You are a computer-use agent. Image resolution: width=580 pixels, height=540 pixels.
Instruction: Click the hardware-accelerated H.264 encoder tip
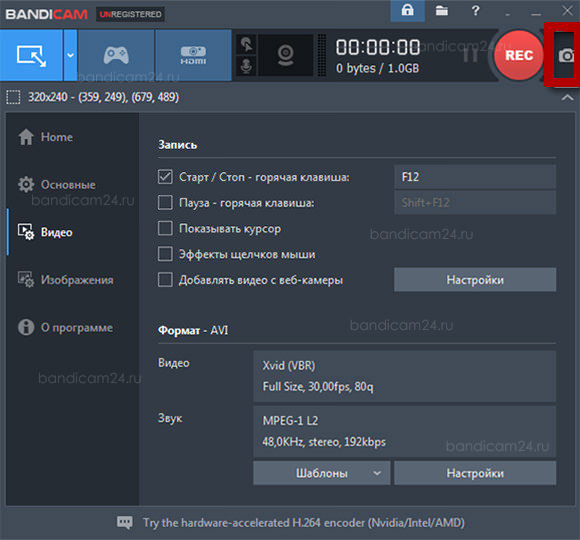[x=304, y=523]
